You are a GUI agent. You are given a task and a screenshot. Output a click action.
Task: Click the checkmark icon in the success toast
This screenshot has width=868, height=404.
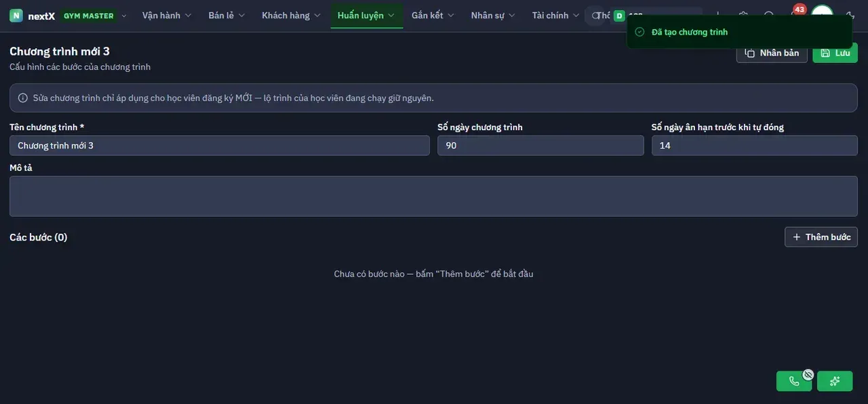pos(639,32)
